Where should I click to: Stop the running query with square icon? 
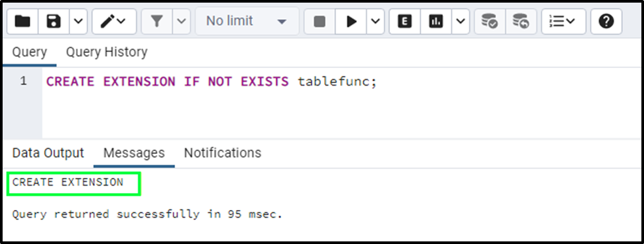coord(320,22)
